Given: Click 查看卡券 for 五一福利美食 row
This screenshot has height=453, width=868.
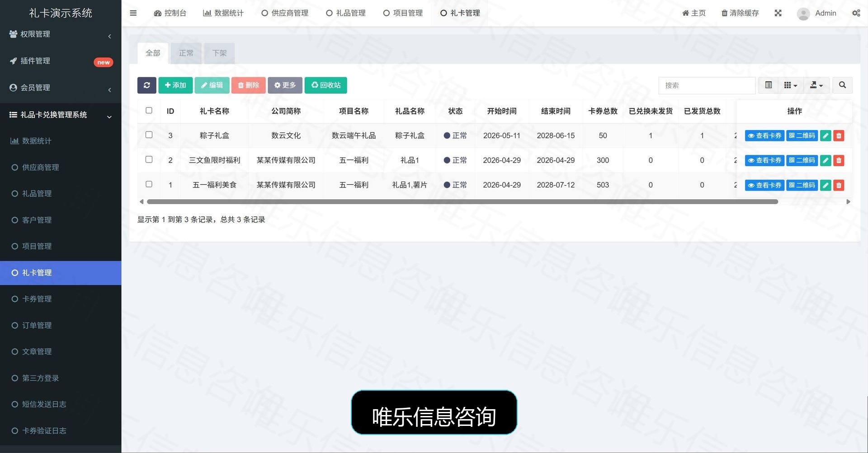Looking at the screenshot, I should pyautogui.click(x=764, y=185).
